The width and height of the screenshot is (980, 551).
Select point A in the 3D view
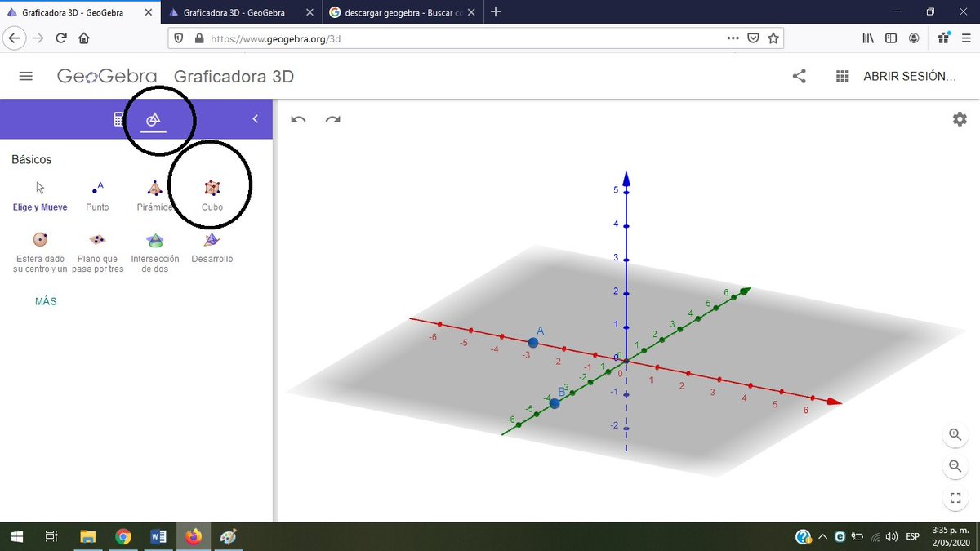point(533,342)
